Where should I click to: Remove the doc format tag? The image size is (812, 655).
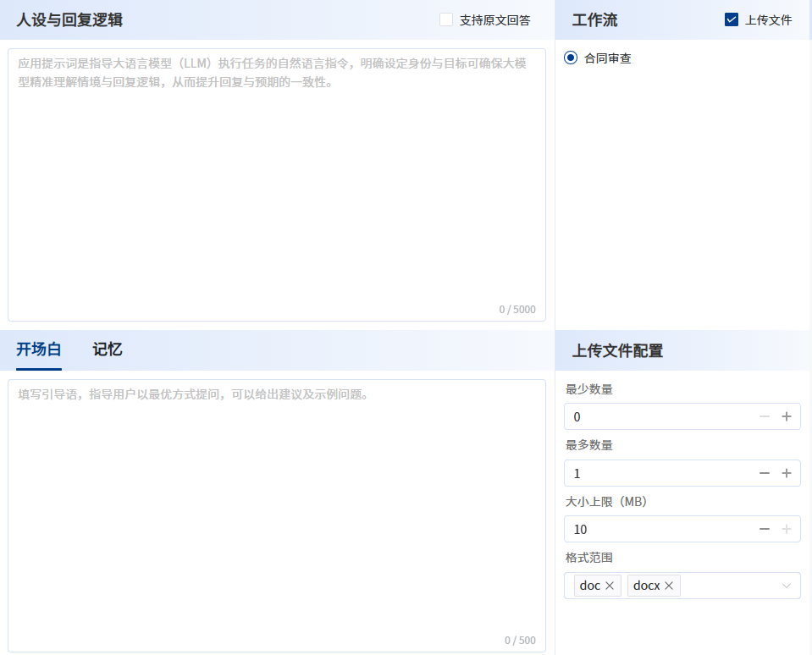(x=610, y=586)
